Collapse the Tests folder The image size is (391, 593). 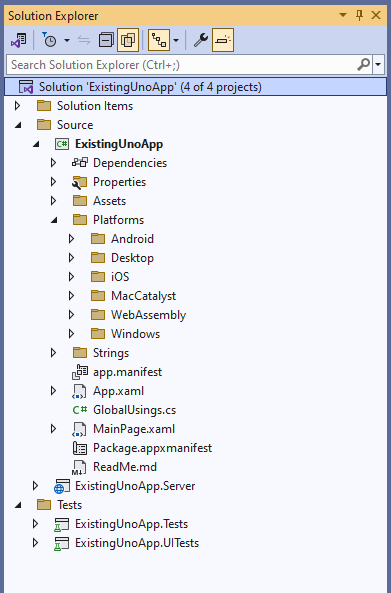click(x=18, y=505)
